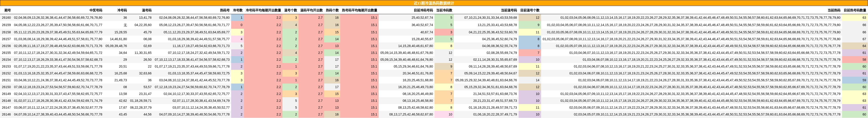Click warm numbers 32,63,66 in row 26152
The image size is (868, 118).
coord(145,73)
